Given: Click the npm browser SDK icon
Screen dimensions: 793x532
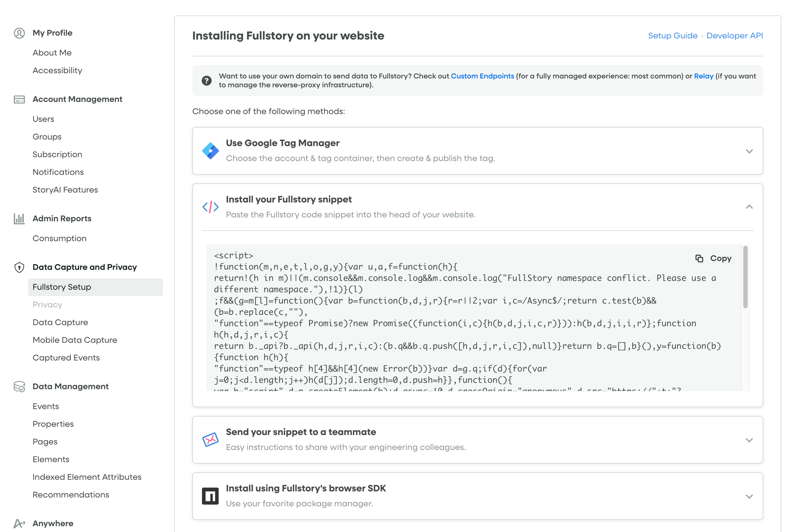Looking at the screenshot, I should tap(210, 496).
